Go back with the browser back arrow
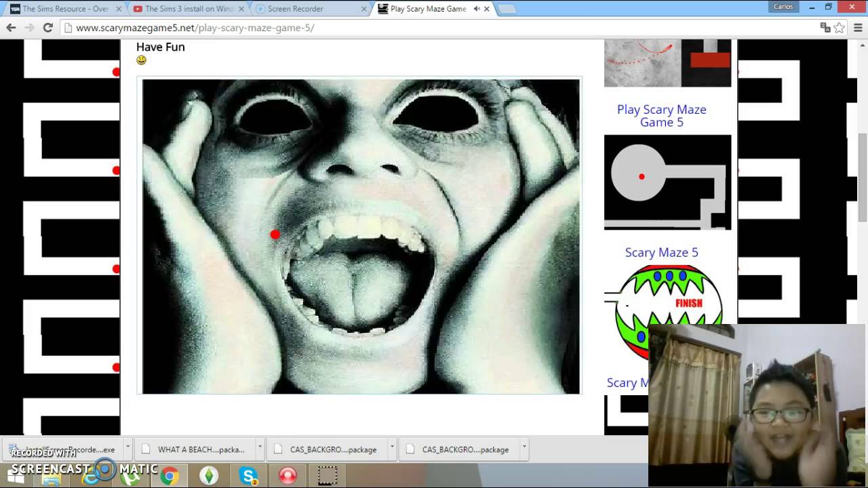Image resolution: width=868 pixels, height=488 pixels. pyautogui.click(x=11, y=28)
